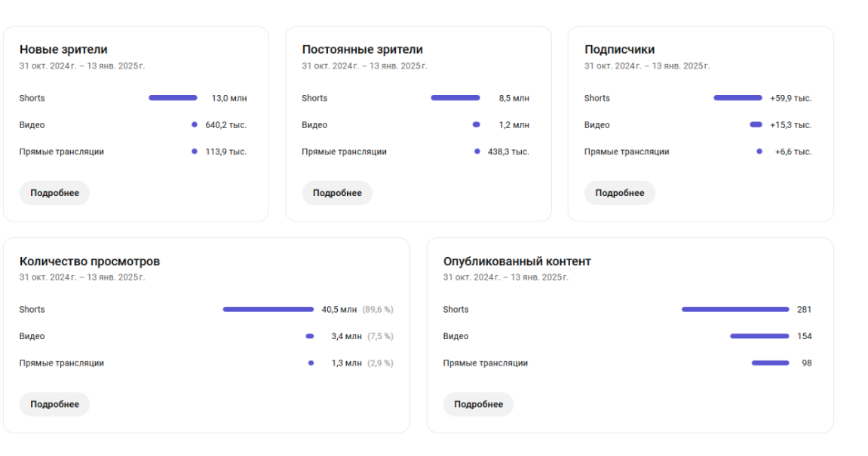Screen dimensions: 868x456
Task: Click Shorts label in Постоянные зрители
Action: (x=314, y=98)
